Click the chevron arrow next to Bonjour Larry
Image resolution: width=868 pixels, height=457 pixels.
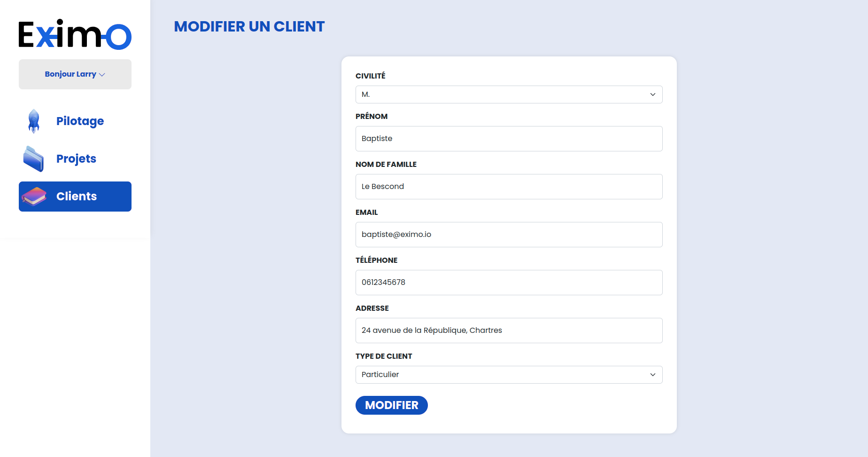[x=102, y=75]
